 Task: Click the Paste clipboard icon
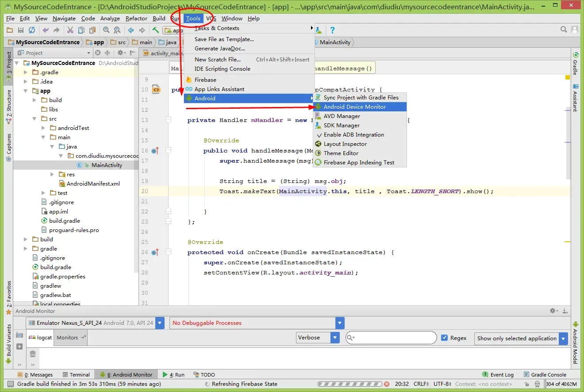[92, 30]
